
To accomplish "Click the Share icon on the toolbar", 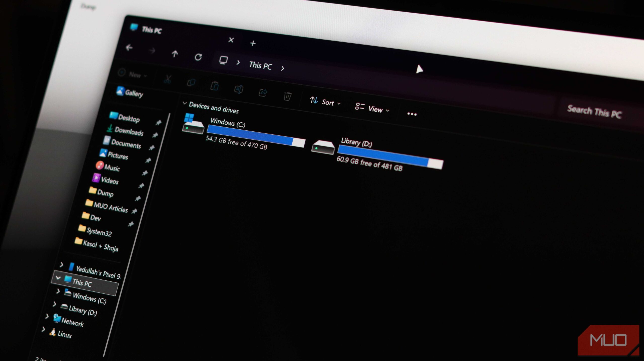I will [x=263, y=93].
